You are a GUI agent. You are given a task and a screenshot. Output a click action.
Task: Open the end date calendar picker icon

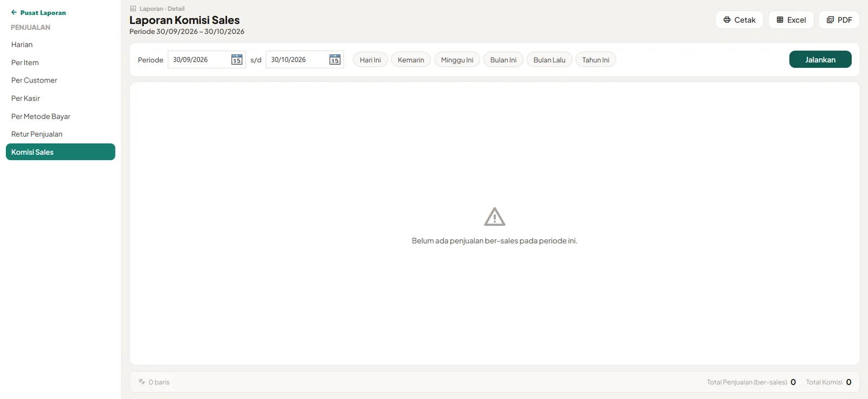click(335, 60)
